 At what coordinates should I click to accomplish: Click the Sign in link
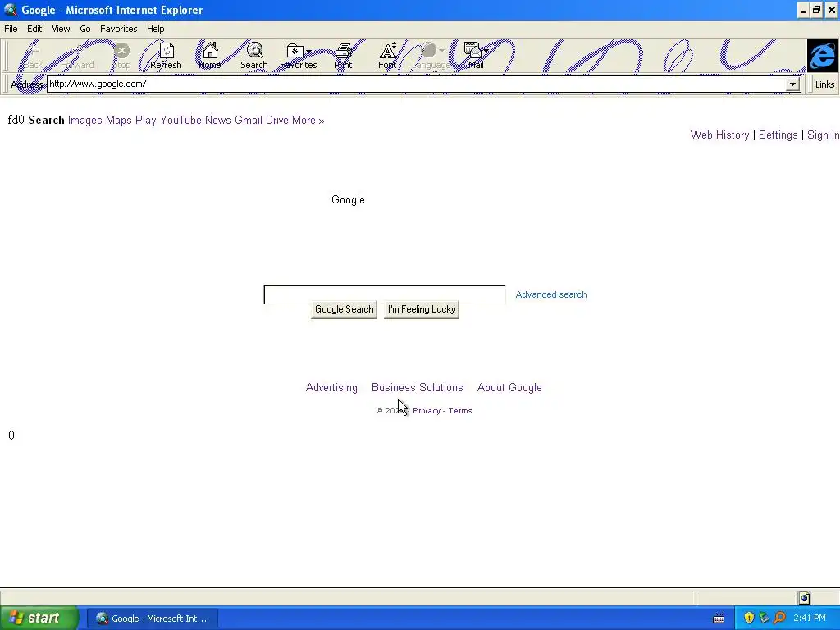[x=823, y=135]
